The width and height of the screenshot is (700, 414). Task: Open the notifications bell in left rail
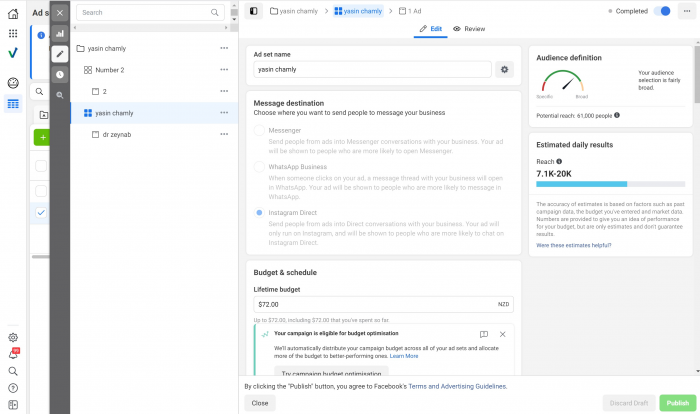[13, 354]
